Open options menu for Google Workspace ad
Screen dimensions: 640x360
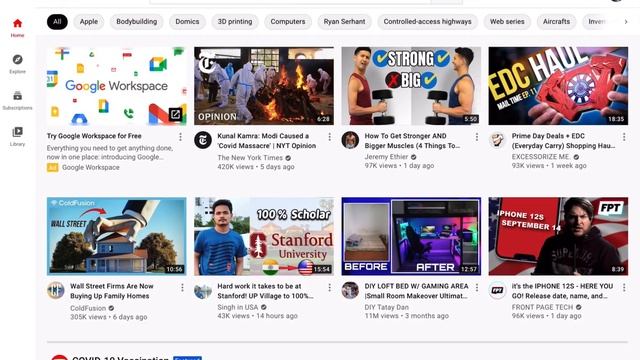(x=180, y=137)
